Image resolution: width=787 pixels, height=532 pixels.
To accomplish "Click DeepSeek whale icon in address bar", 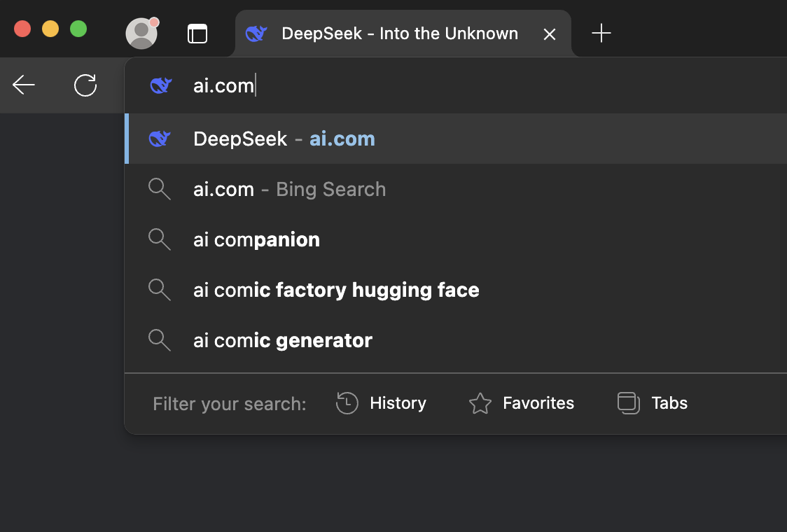I will click(161, 86).
